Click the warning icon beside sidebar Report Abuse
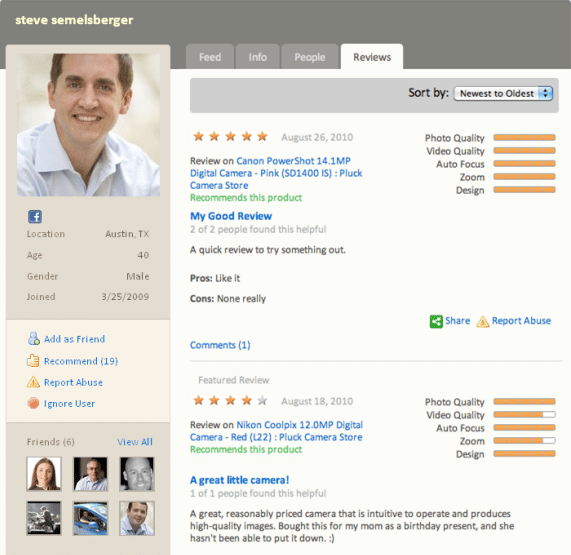571x555 pixels. (33, 382)
